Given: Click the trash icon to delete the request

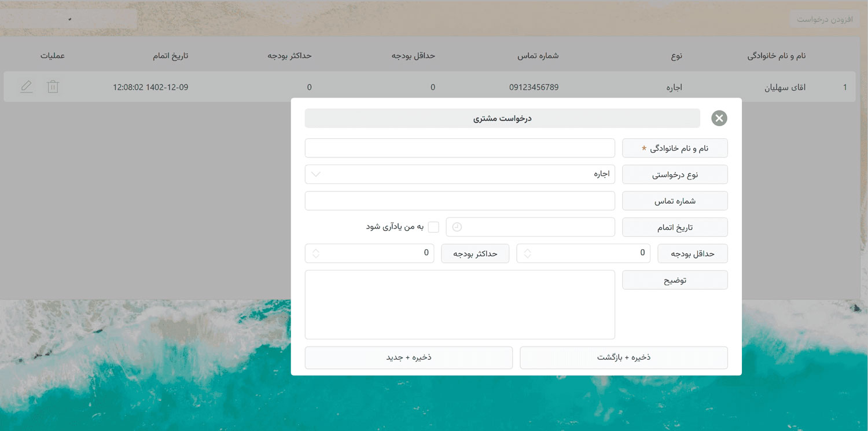Looking at the screenshot, I should [x=53, y=86].
